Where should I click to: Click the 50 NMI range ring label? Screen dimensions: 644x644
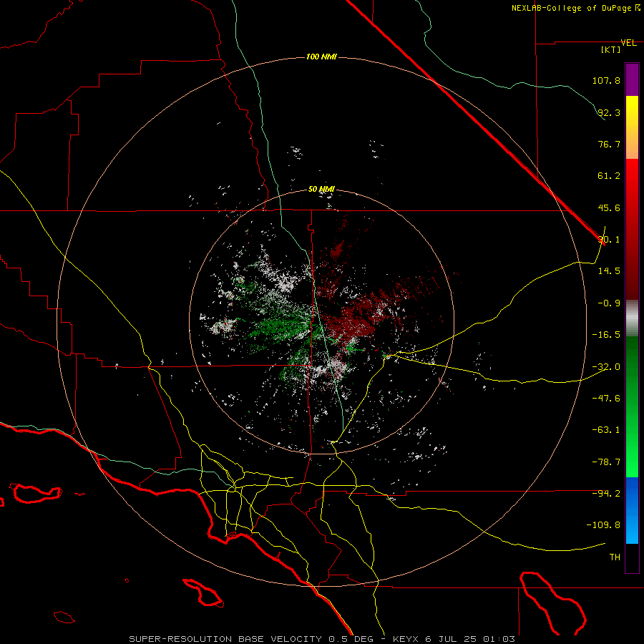321,190
